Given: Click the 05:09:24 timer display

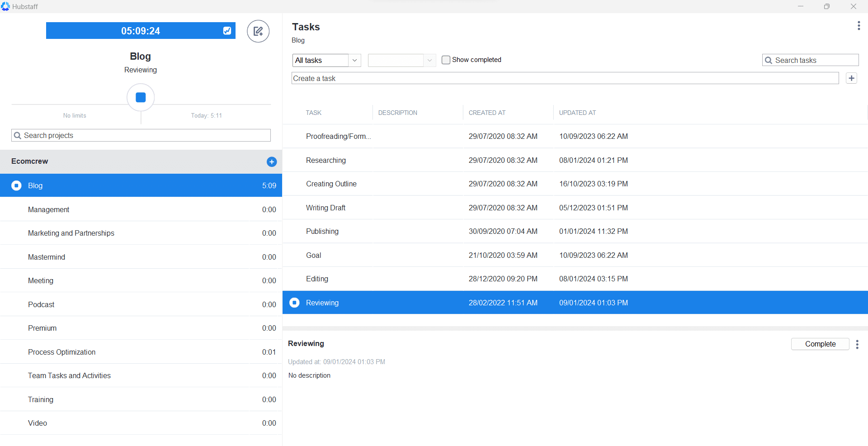Looking at the screenshot, I should point(141,31).
